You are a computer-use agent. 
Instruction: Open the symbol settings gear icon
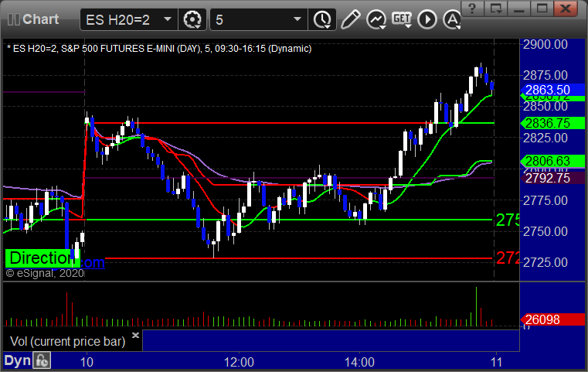(x=192, y=19)
